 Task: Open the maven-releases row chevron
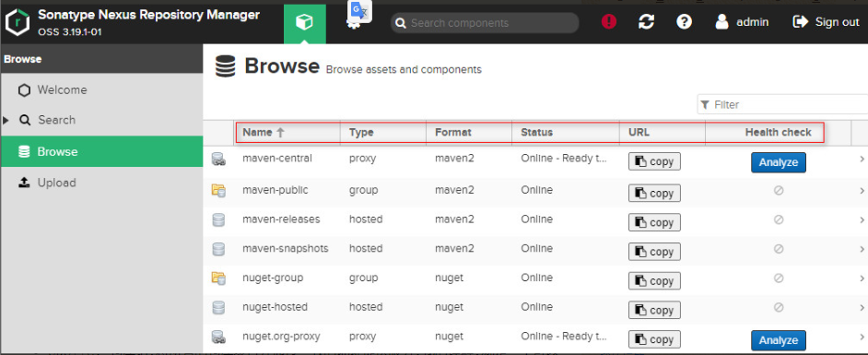point(862,219)
